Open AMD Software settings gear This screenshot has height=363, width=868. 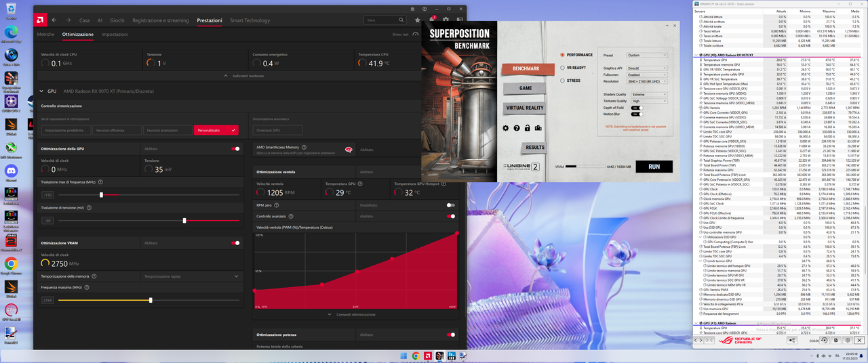pyautogui.click(x=446, y=19)
